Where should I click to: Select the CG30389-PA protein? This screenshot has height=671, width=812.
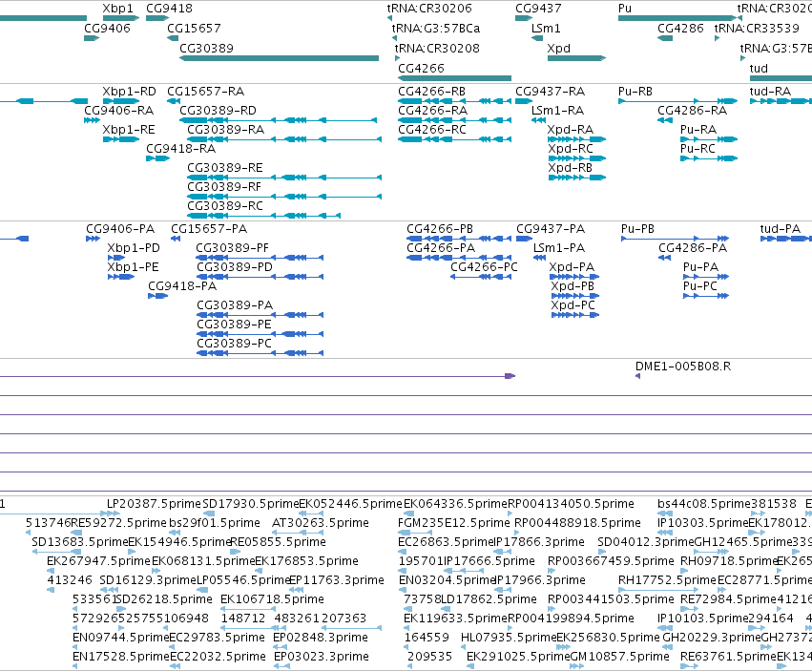pyautogui.click(x=260, y=315)
